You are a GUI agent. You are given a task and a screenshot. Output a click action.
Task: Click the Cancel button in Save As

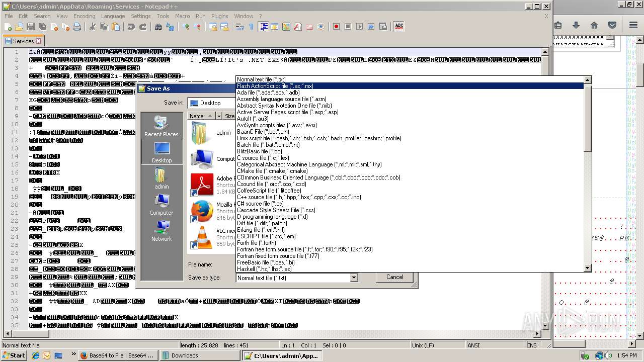(x=395, y=277)
